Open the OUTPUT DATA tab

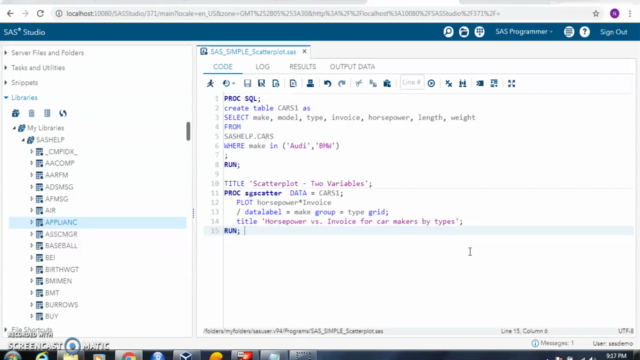(x=352, y=67)
